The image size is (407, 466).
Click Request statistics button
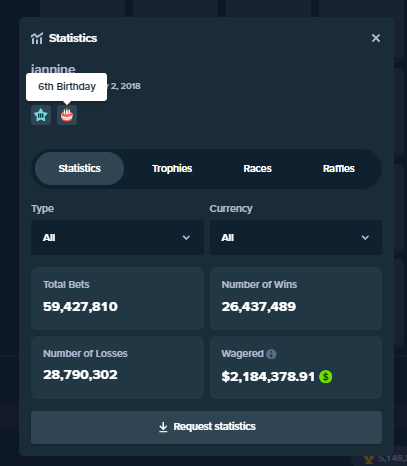[206, 427]
